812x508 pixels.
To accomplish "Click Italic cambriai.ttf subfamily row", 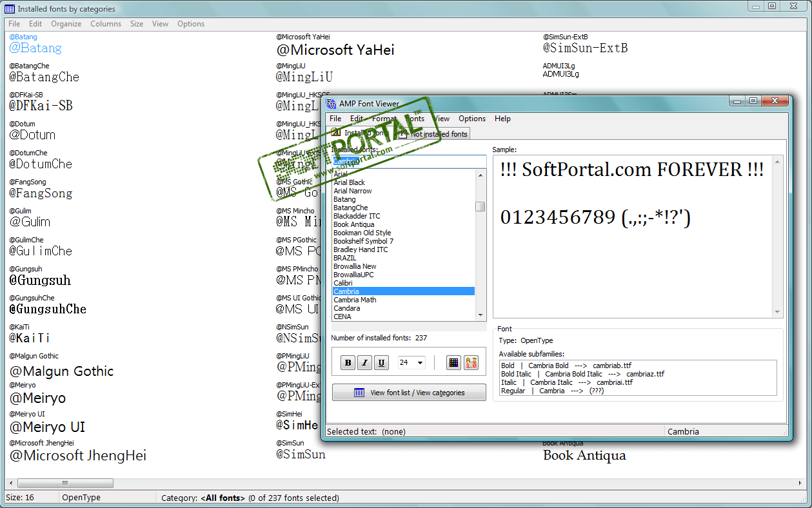I will (638, 382).
